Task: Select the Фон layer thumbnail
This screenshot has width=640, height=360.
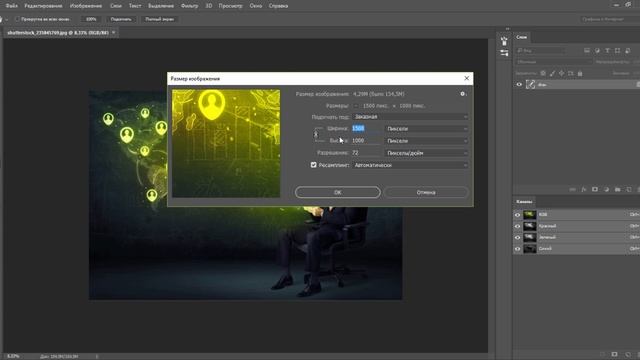Action: pyautogui.click(x=531, y=84)
